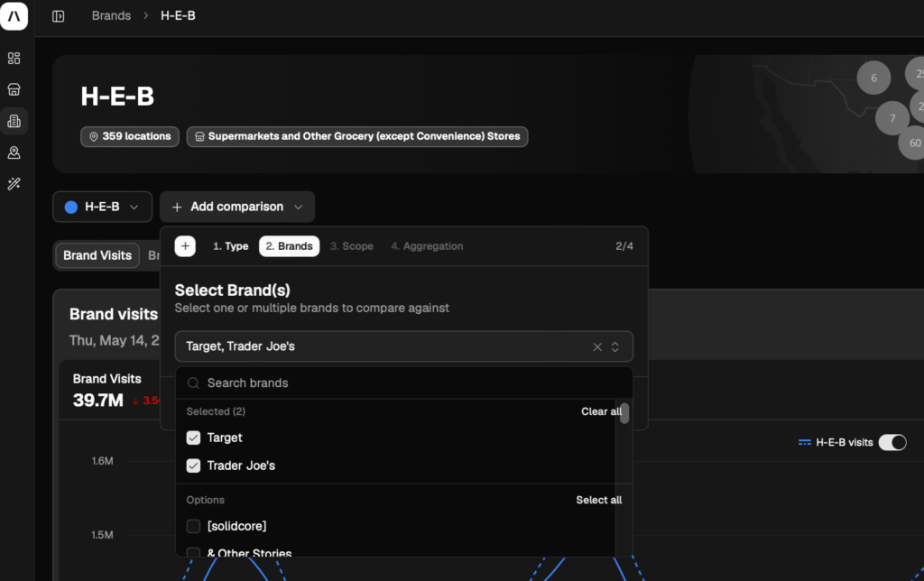Screen dimensions: 924x581
Task: Go to step 4. Aggregation
Action: (x=427, y=246)
